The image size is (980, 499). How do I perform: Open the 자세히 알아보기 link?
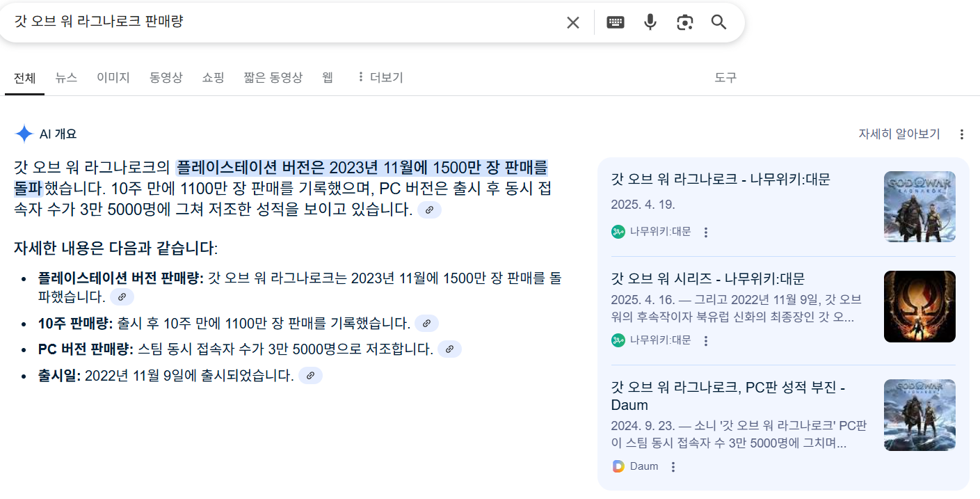899,134
